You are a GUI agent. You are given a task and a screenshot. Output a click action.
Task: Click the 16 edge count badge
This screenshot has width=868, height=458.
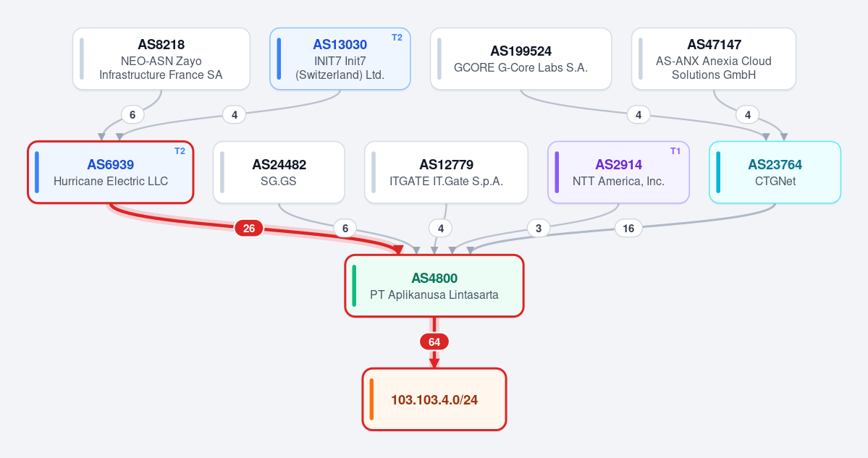tap(628, 229)
